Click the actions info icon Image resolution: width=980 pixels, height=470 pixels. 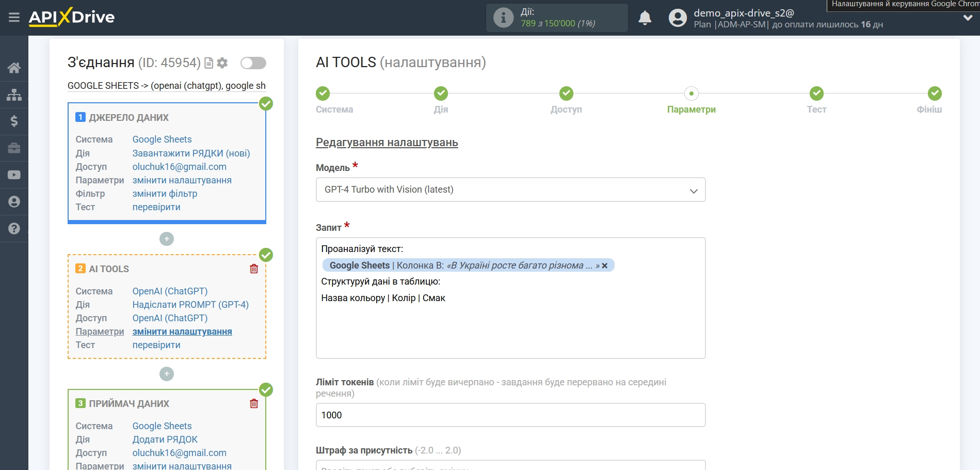[503, 18]
